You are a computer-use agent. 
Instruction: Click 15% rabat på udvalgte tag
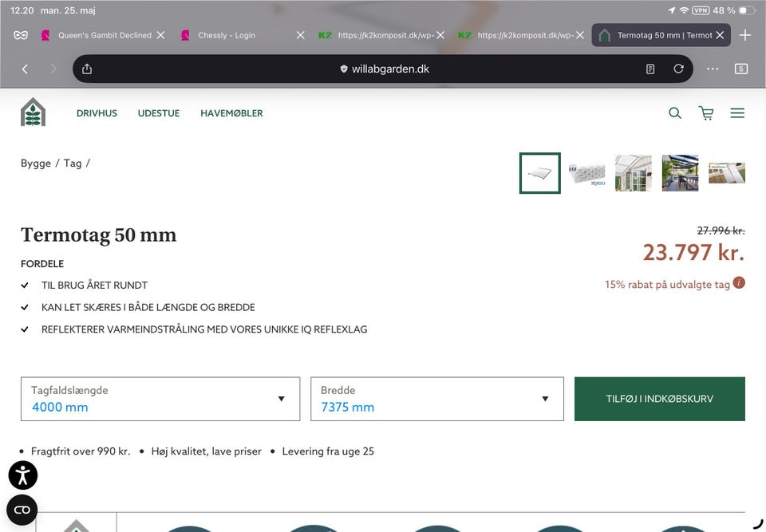(x=667, y=284)
